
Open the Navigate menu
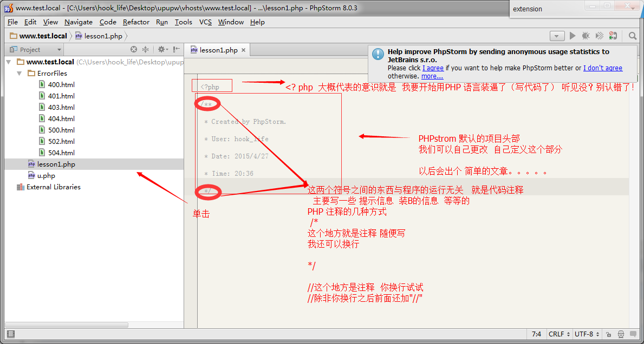(79, 22)
